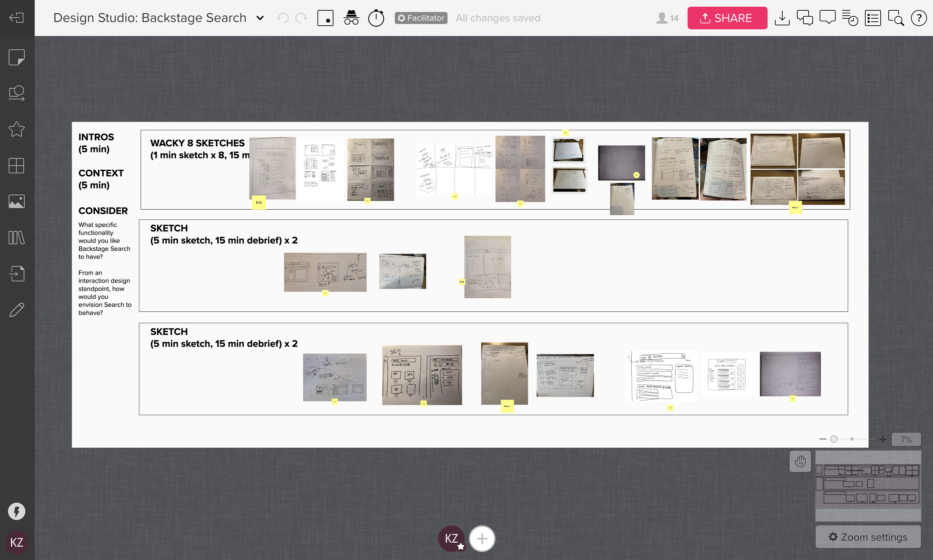Click the SHARE button
The height and width of the screenshot is (560, 933).
(x=727, y=18)
